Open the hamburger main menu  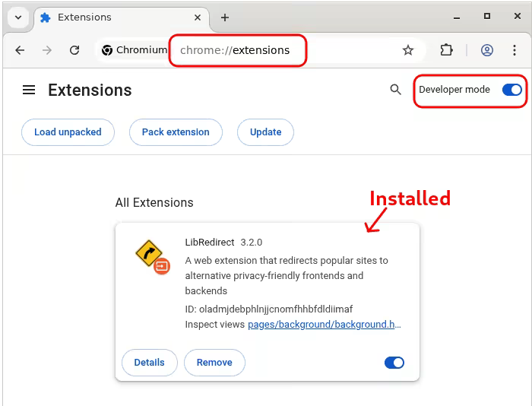[29, 90]
